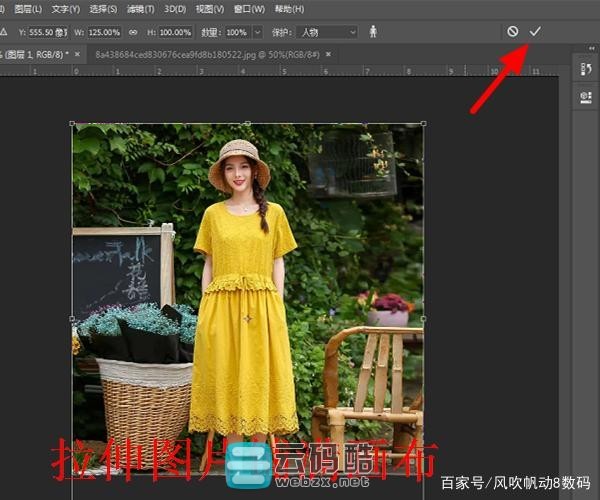
Task: Click the top-right transform corner handle
Action: pos(424,124)
